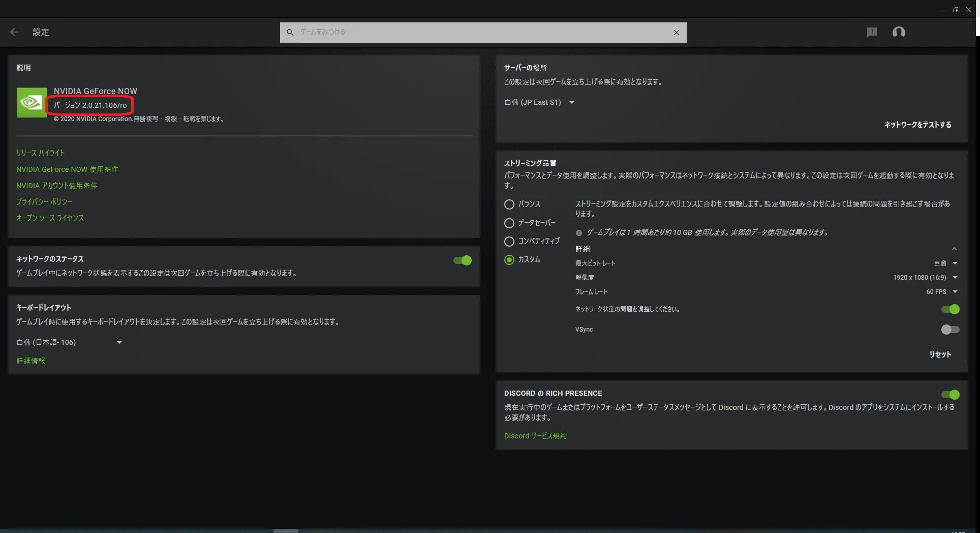
Task: Click the search magnifier icon
Action: tap(290, 32)
